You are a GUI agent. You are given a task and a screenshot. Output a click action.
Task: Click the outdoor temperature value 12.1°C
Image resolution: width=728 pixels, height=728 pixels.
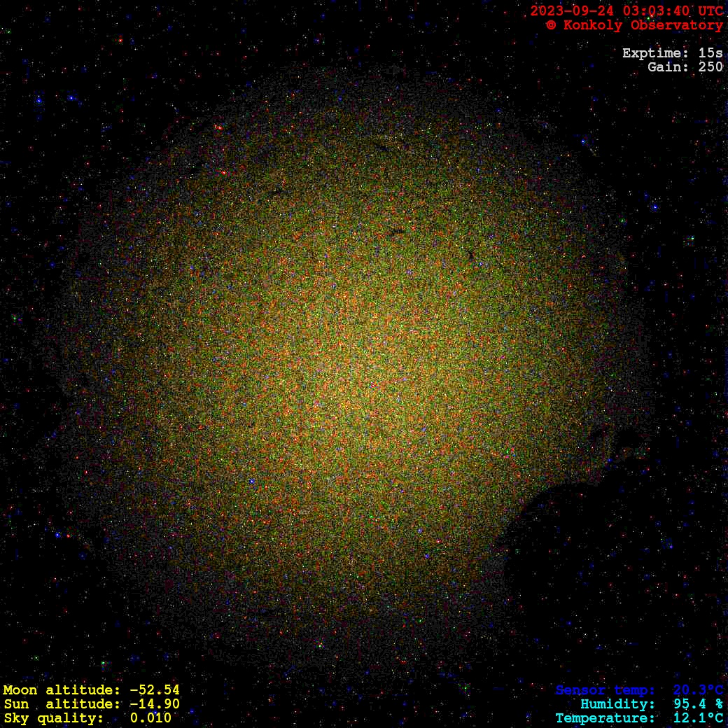[x=698, y=718]
